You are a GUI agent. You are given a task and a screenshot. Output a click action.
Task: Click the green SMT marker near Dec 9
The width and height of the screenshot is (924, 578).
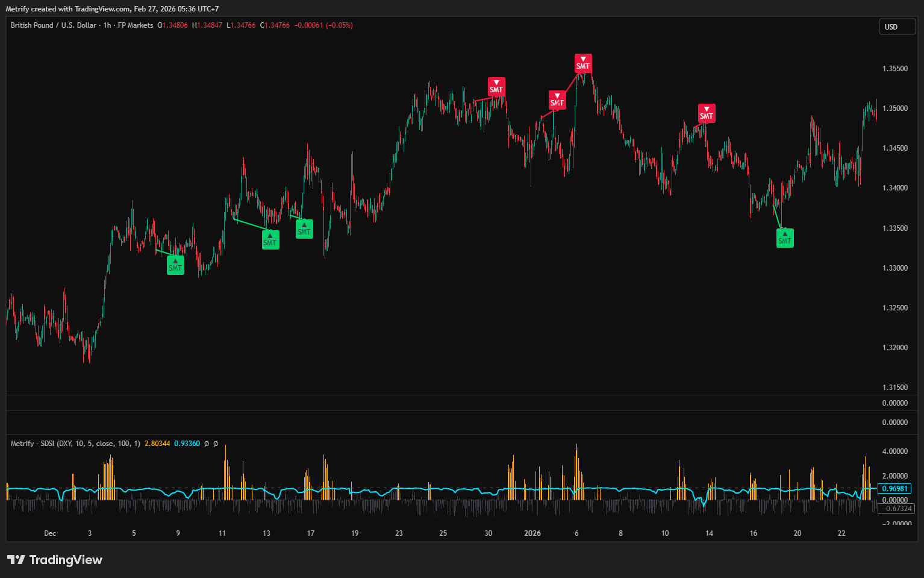click(x=175, y=265)
